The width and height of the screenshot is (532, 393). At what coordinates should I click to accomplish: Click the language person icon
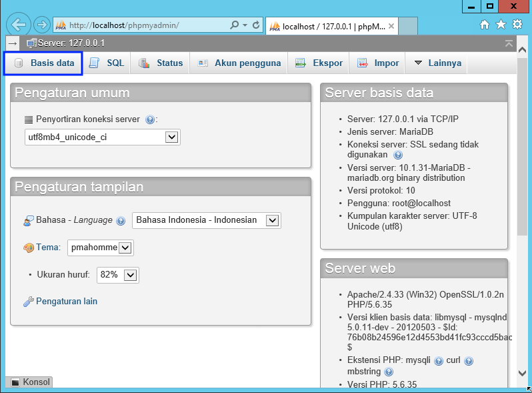coord(29,221)
